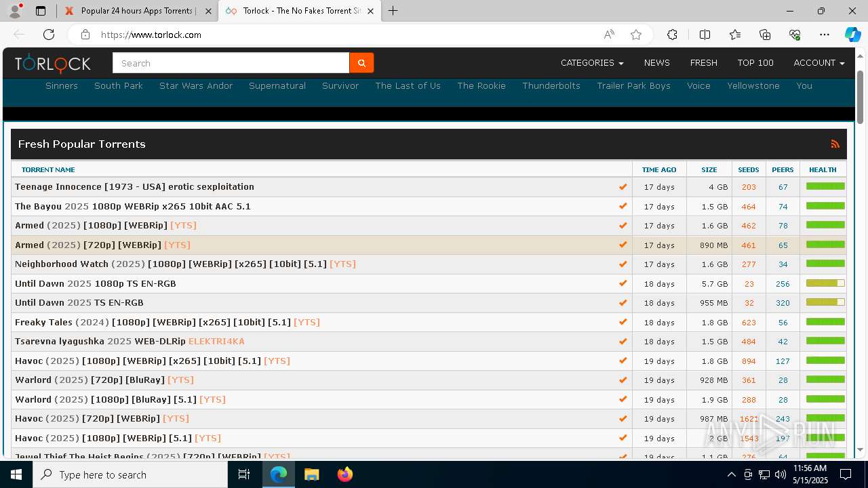Open the favorites list icon
This screenshot has width=868, height=488.
(735, 35)
